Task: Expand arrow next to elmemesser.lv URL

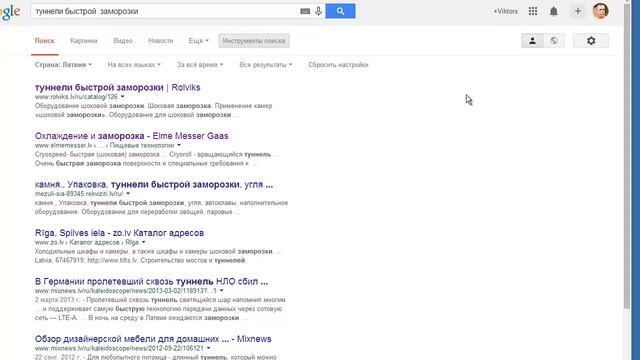Action: (179, 145)
